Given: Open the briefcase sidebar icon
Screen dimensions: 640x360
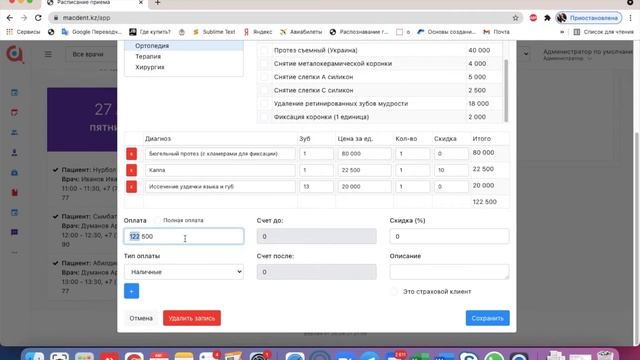Looking at the screenshot, I should coord(14,173).
